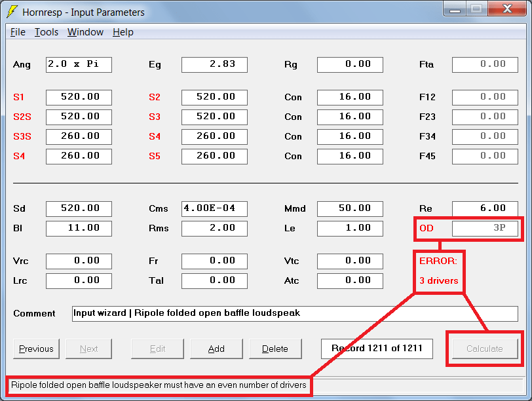The image size is (532, 401).
Task: Click the Previous record button
Action: click(36, 349)
